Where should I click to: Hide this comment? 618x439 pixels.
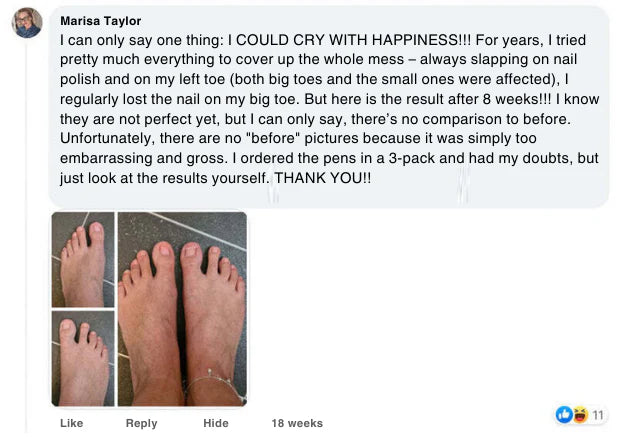click(216, 423)
